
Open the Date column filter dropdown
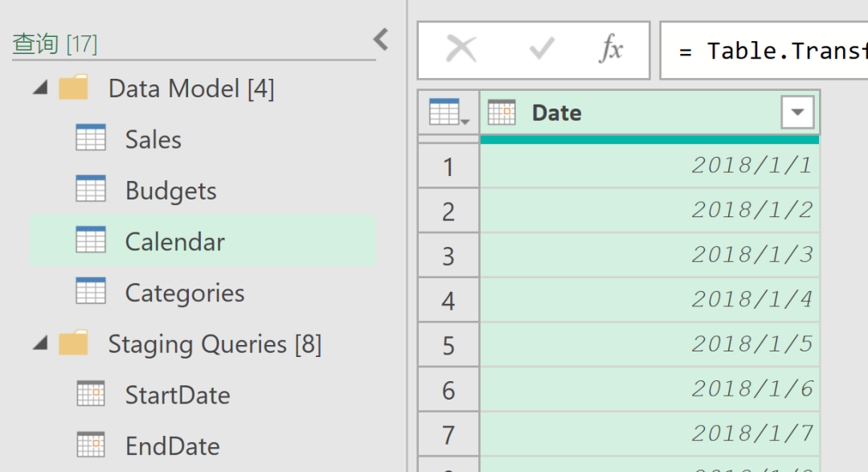pos(797,113)
